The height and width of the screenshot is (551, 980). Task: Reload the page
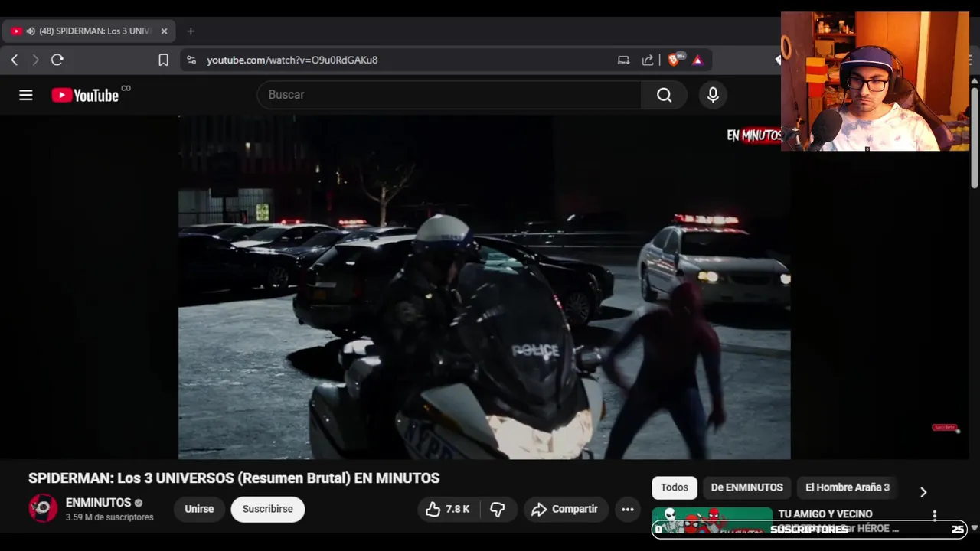(x=57, y=60)
